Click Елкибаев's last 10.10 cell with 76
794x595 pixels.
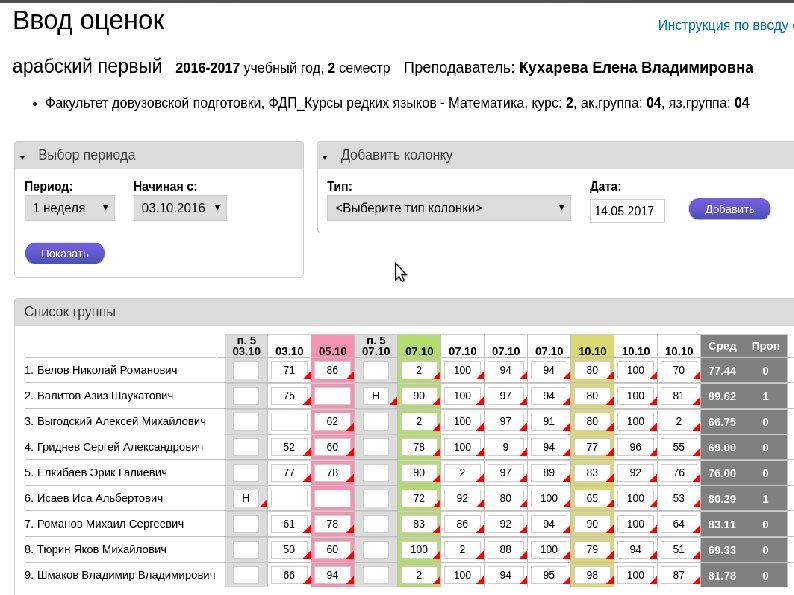click(x=679, y=472)
